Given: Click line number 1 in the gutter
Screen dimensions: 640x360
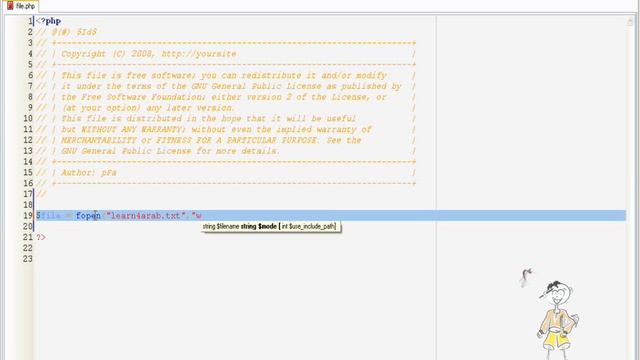Looking at the screenshot, I should (x=30, y=21).
